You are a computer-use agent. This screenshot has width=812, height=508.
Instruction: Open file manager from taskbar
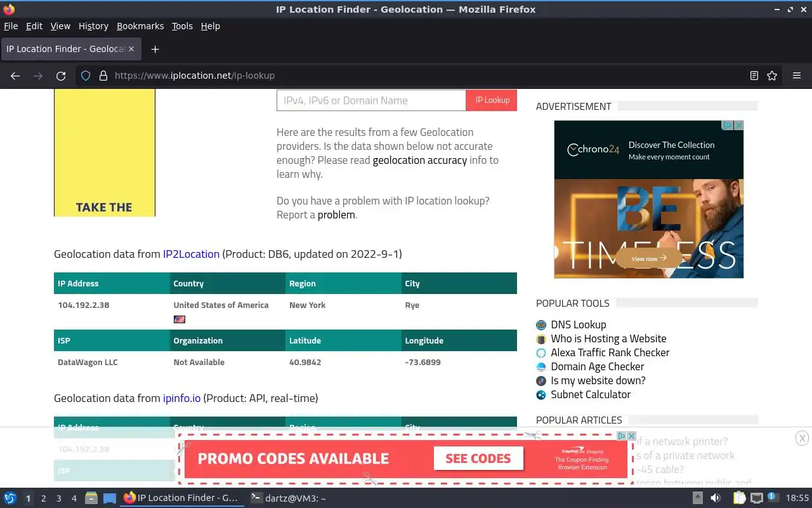tap(91, 498)
